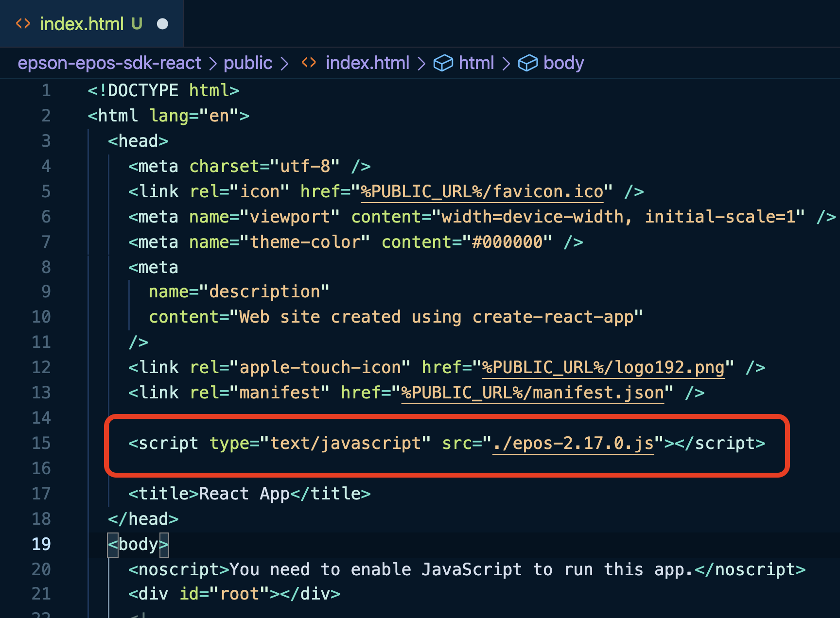Click "Web site created using create-react-app" text
The height and width of the screenshot is (618, 840).
437,317
